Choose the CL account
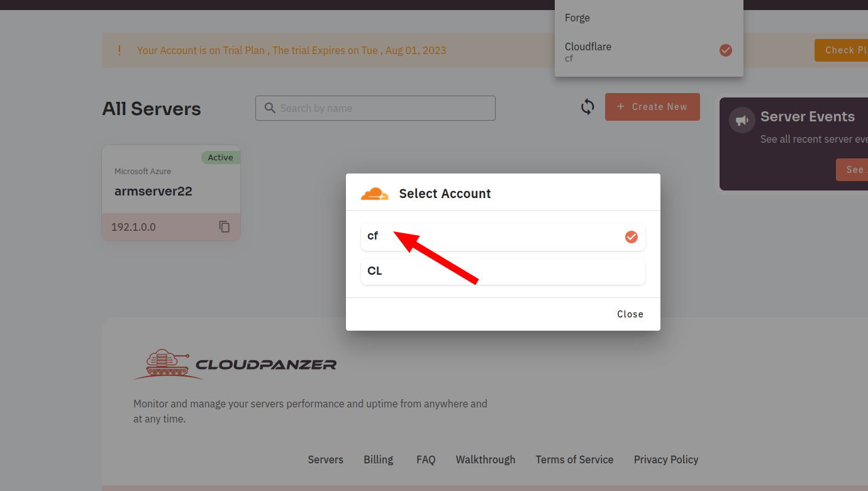The height and width of the screenshot is (491, 868). point(503,272)
